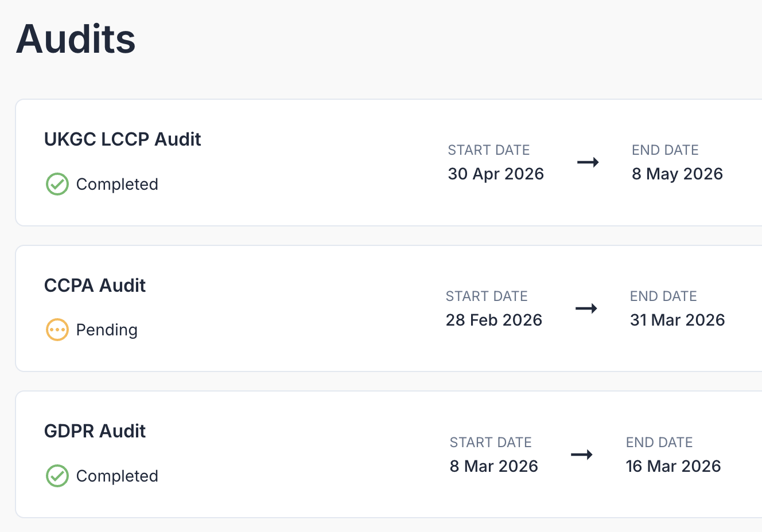
Task: Click the green Completed checkmark for GDPR Audit
Action: pos(57,476)
